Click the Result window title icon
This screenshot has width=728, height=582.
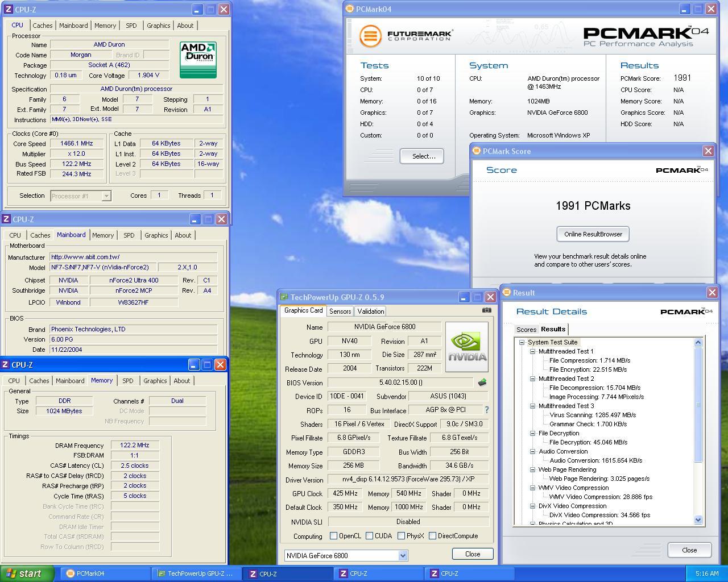tap(507, 292)
